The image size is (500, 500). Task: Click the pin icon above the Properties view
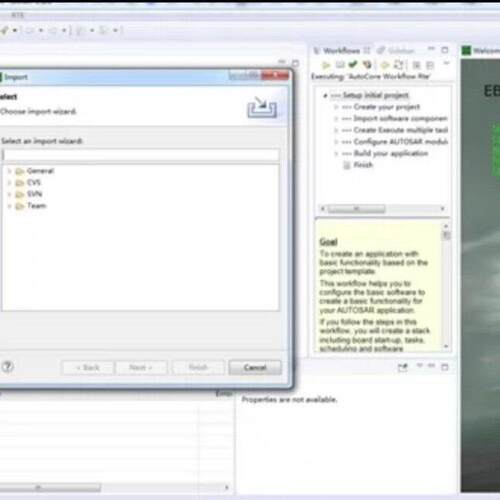pyautogui.click(x=403, y=367)
